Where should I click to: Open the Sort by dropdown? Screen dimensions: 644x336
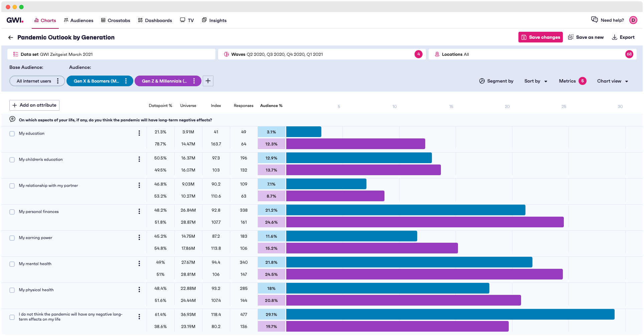(535, 81)
